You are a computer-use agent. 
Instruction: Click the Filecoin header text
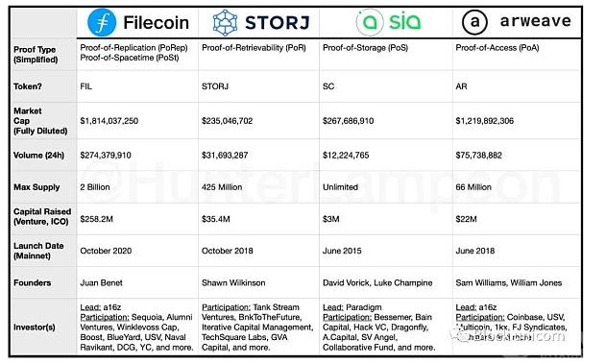coord(157,23)
